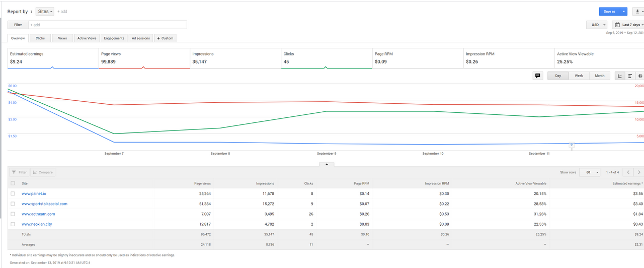Open the USD currency dropdown
This screenshot has height=268, width=644.
pos(597,25)
